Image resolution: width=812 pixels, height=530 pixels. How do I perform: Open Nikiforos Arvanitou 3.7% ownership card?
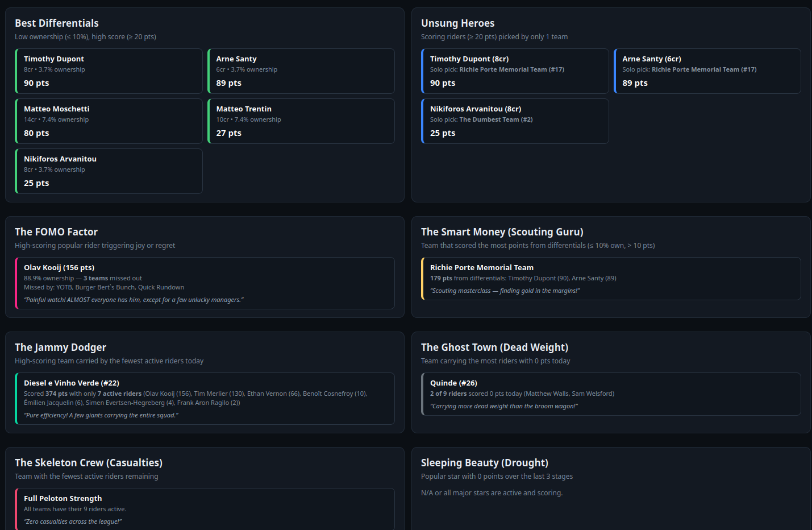point(109,171)
